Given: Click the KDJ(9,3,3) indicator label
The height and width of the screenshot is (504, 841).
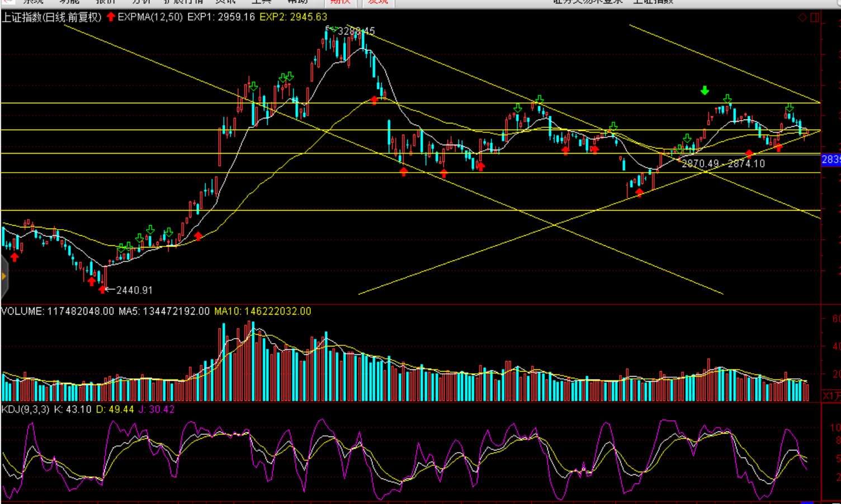Looking at the screenshot, I should (25, 410).
